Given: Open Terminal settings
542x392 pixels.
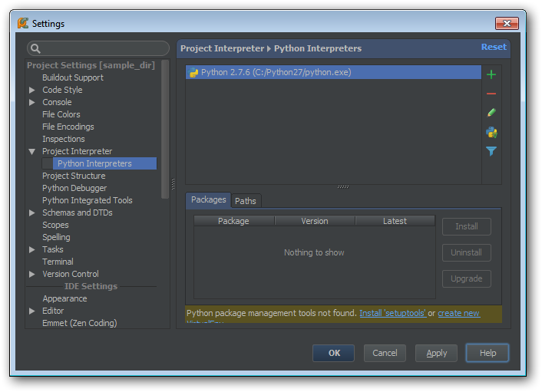Looking at the screenshot, I should (58, 262).
